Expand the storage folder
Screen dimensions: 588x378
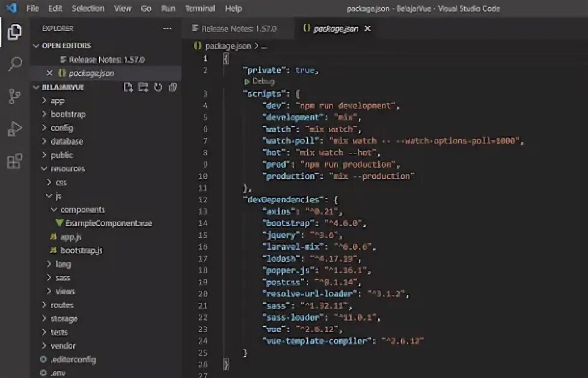(x=44, y=318)
